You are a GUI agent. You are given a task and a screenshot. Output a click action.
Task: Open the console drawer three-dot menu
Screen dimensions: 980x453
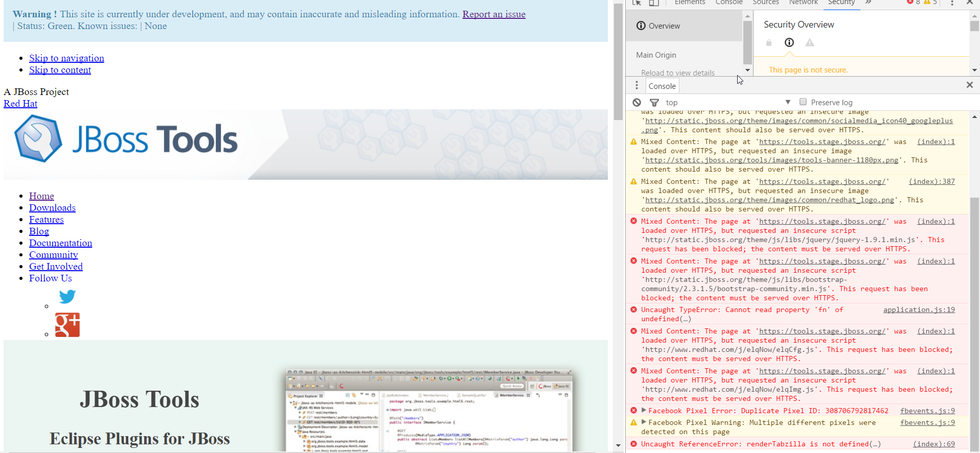click(636, 85)
